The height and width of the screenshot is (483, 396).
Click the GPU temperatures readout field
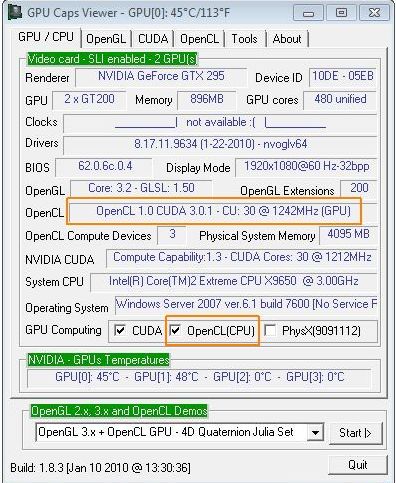coord(199,378)
